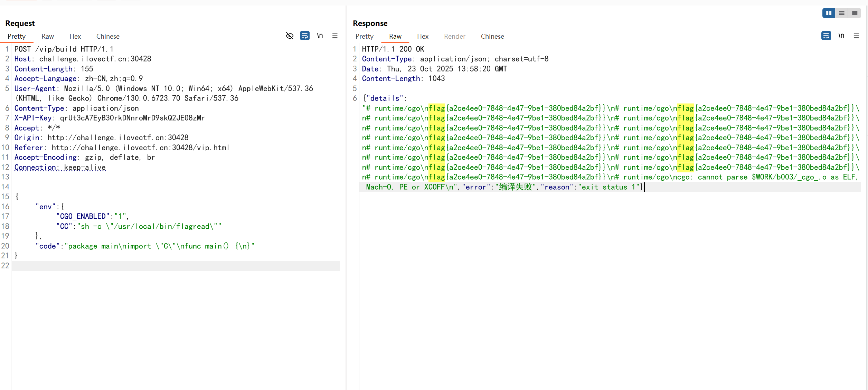Toggle hidden-characters eye icon in Request
868x390 pixels.
click(x=290, y=36)
